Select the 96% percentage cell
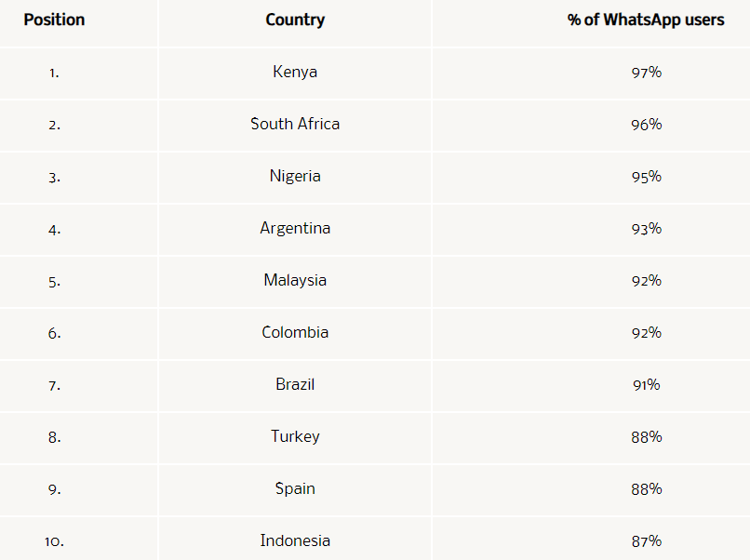750x560 pixels. 646,124
